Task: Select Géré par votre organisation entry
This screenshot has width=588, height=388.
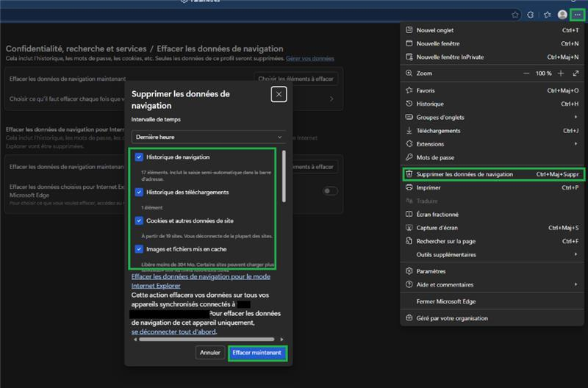Action: 492,318
